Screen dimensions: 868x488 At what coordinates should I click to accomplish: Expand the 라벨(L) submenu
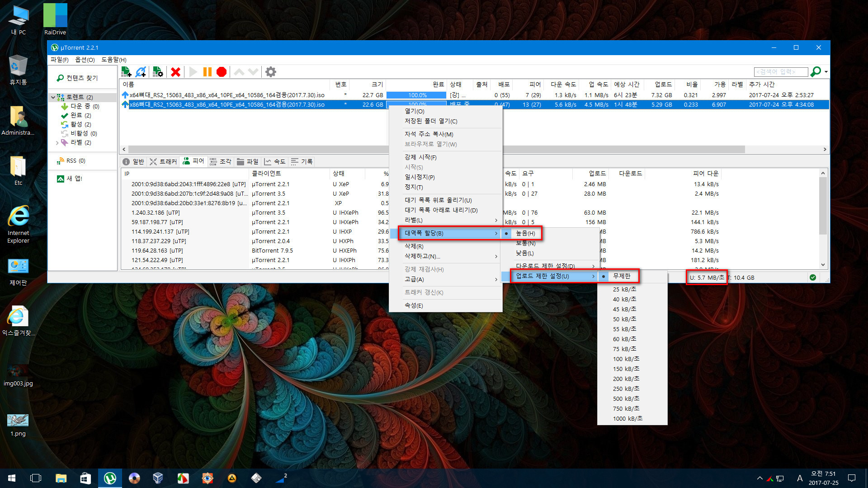(x=446, y=220)
